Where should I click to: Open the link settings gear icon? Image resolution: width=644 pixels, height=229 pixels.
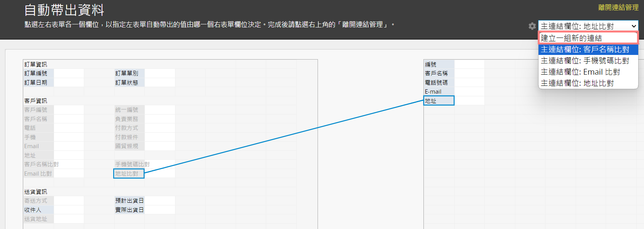coord(532,26)
